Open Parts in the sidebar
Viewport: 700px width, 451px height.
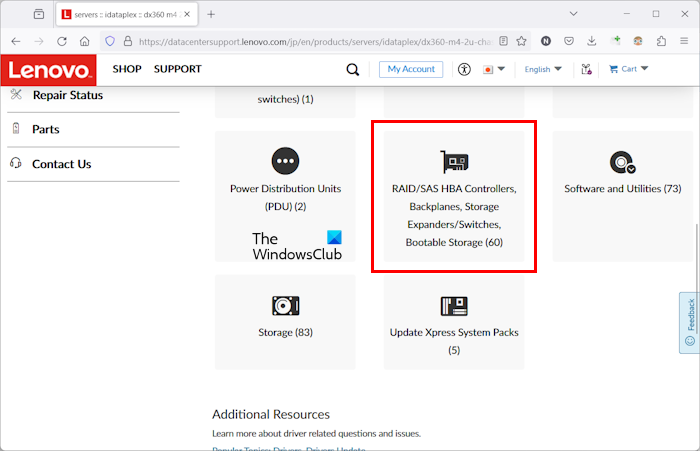point(46,129)
